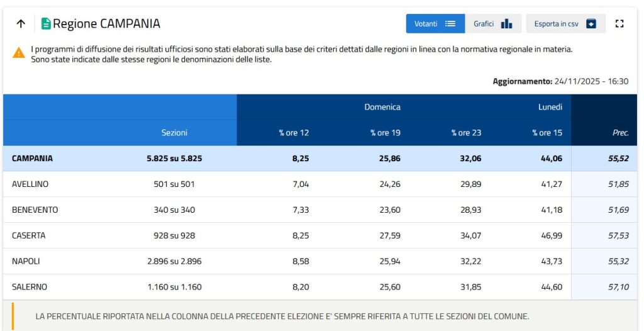The width and height of the screenshot is (644, 331).
Task: Click the % ore 12 column header
Action: pyautogui.click(x=294, y=133)
